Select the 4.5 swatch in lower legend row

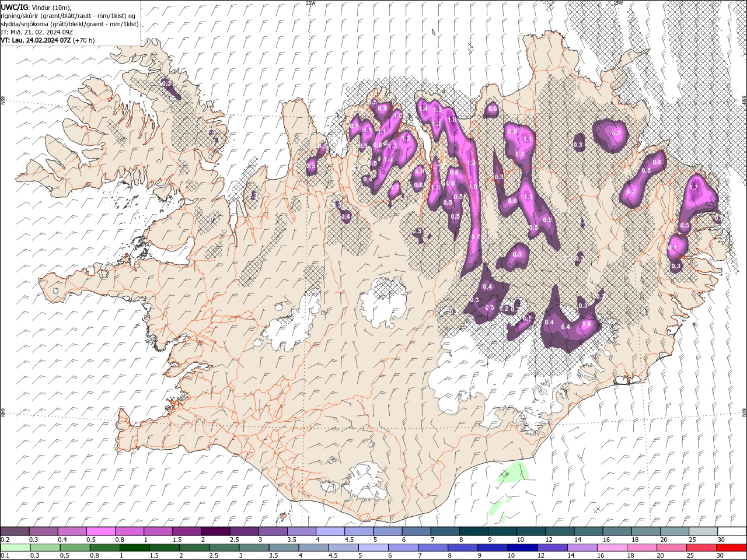point(343,548)
